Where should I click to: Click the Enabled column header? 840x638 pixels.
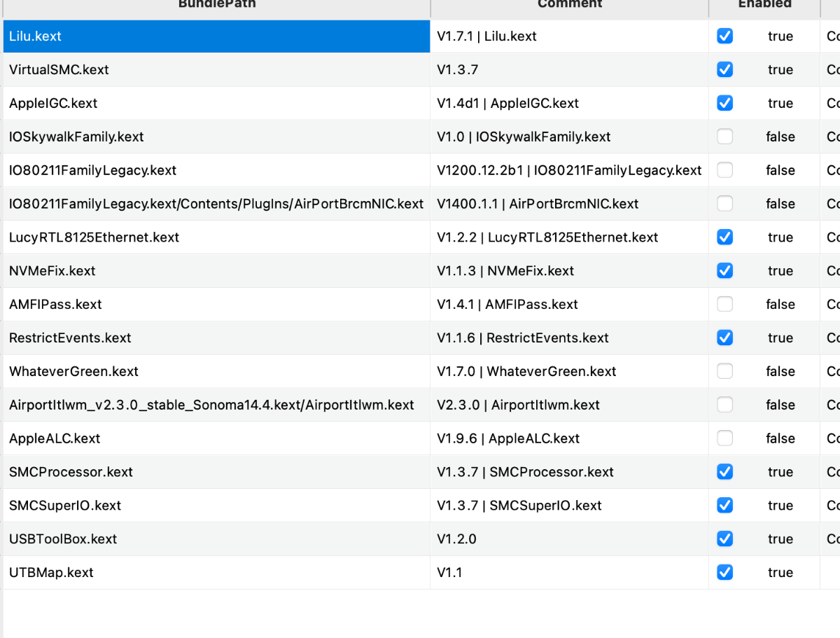pos(763,5)
